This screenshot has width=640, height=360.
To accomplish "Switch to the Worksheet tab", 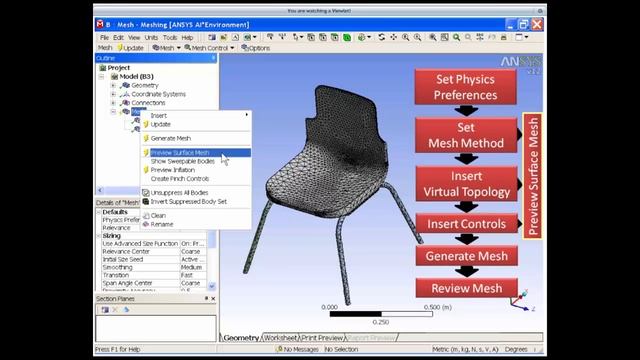I will pos(280,338).
